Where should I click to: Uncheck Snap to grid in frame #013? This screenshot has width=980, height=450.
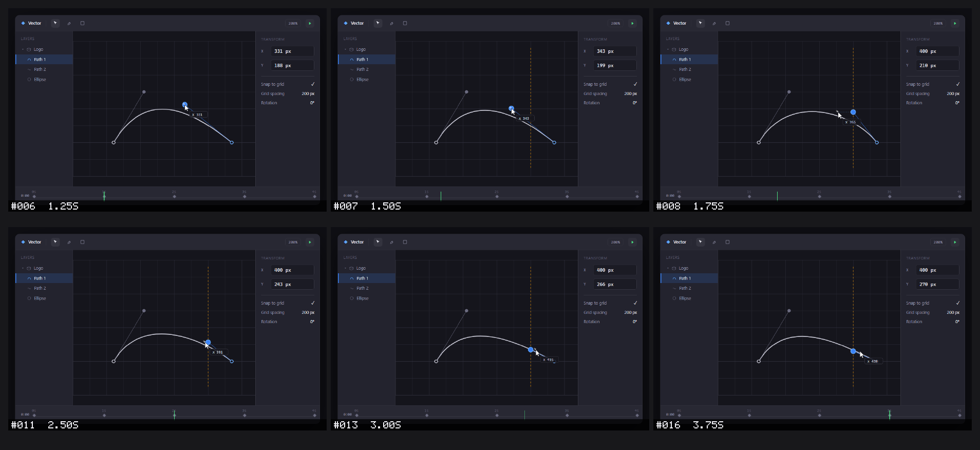click(635, 303)
